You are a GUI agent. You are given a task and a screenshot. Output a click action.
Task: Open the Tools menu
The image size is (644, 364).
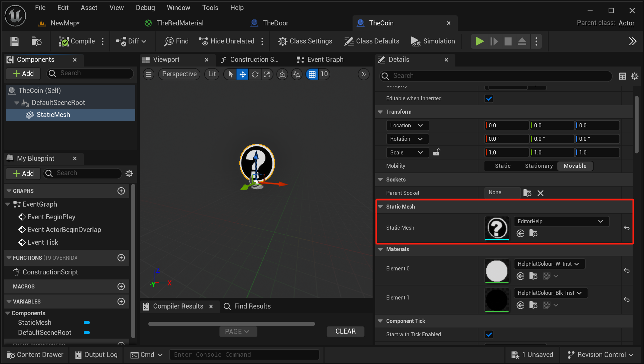pyautogui.click(x=210, y=8)
